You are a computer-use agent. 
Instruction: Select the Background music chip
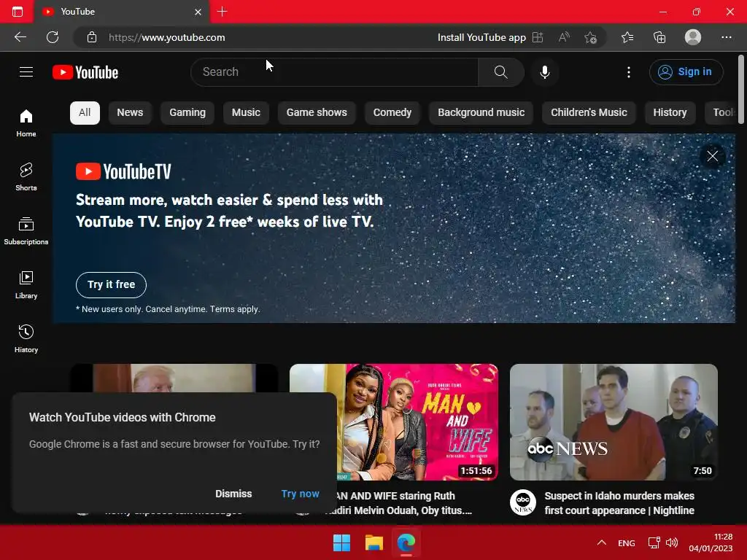click(x=481, y=112)
